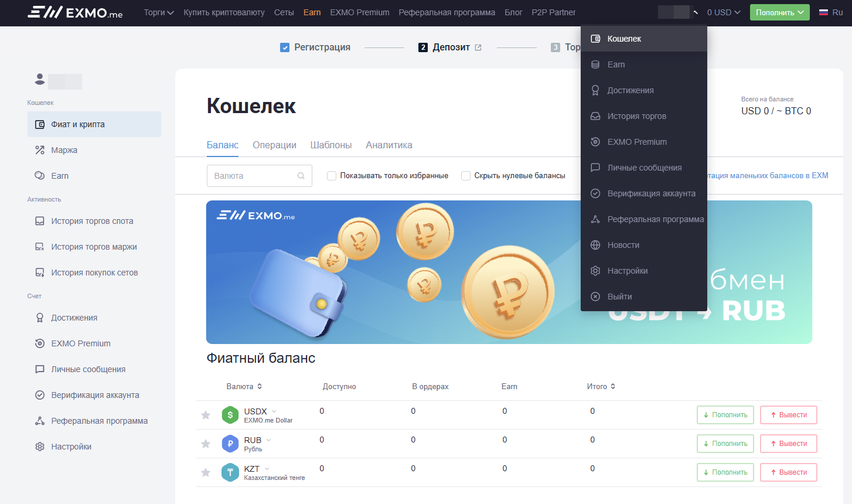Click the blue RUB currency icon
Screen dimensions: 852x504
pos(230,444)
